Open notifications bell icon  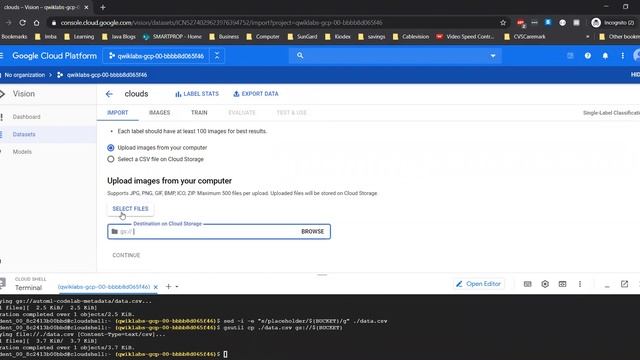coord(605,56)
